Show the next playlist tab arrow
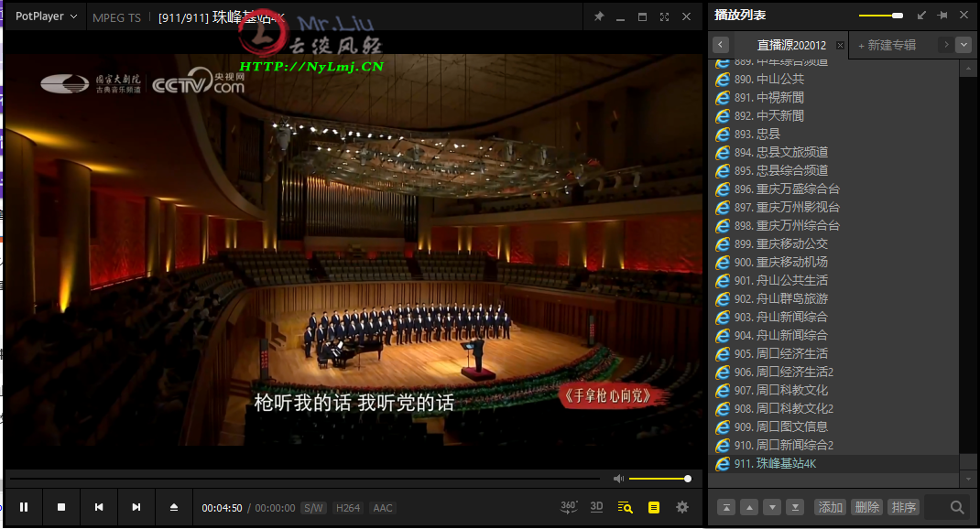This screenshot has height=529, width=980. pyautogui.click(x=946, y=44)
